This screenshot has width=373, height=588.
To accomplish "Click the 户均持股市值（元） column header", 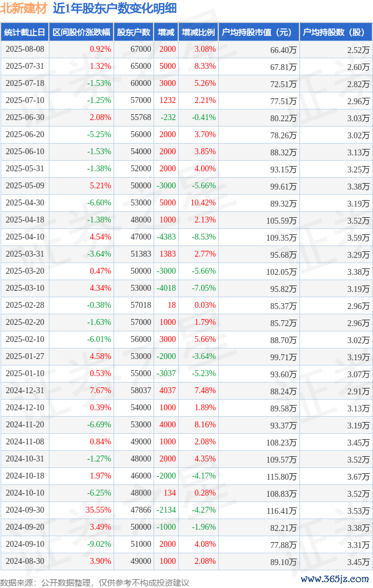I will click(x=259, y=32).
